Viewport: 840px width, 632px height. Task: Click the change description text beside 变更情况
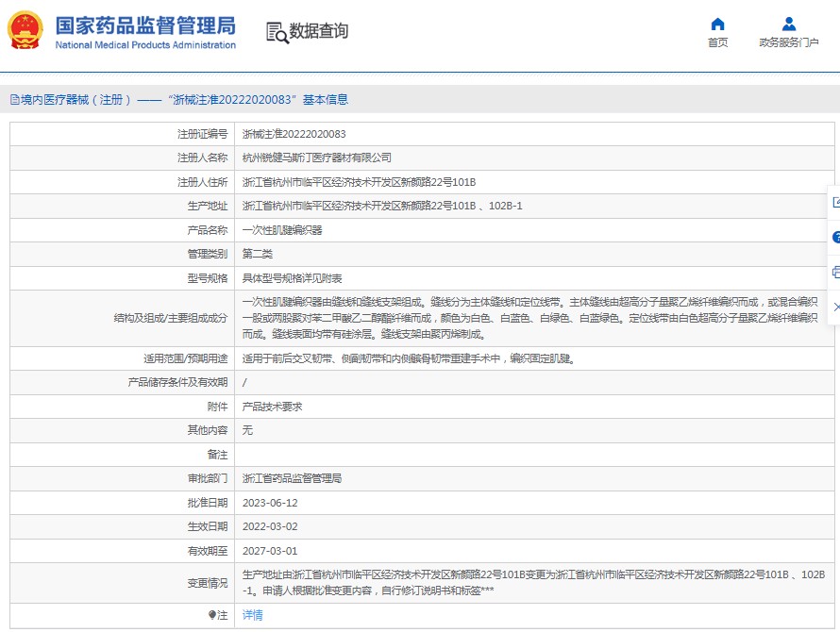pyautogui.click(x=533, y=583)
